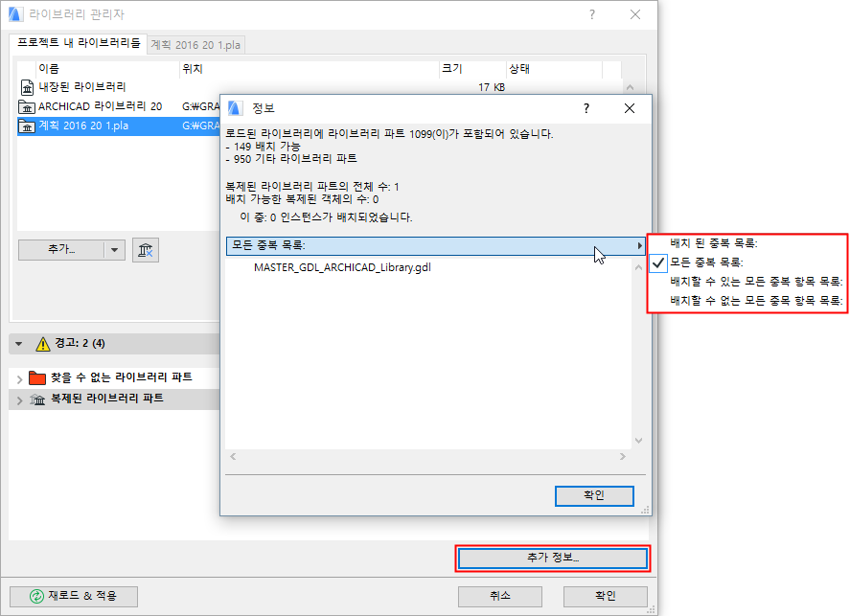Screen dimensions: 850x616
Task: Click the 추가 정보... button
Action: pyautogui.click(x=552, y=558)
